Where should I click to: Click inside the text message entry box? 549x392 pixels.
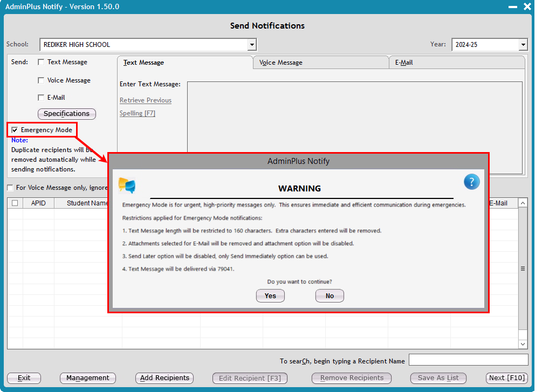pos(355,117)
